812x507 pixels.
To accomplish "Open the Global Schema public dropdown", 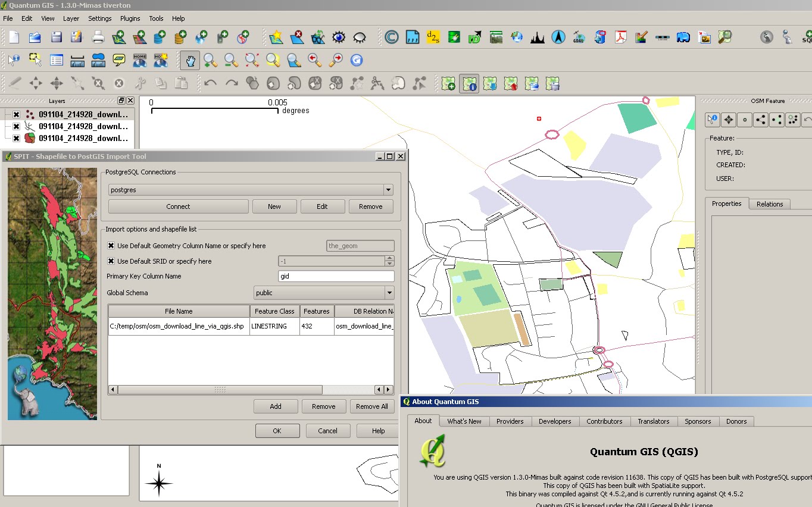I will point(389,293).
